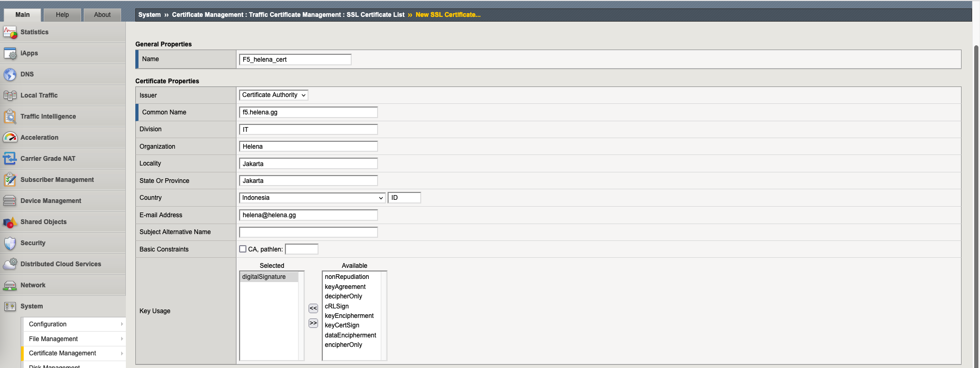This screenshot has width=980, height=368.
Task: Click the << move to Selected button
Action: coord(313,308)
